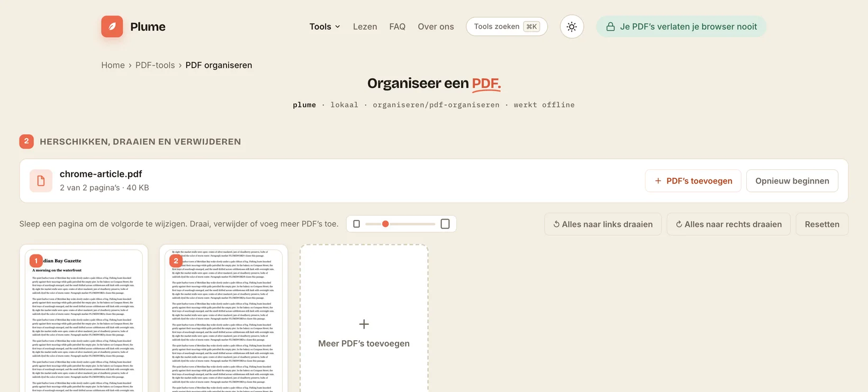
Task: Click the Tools zoeken search field
Action: click(x=507, y=26)
